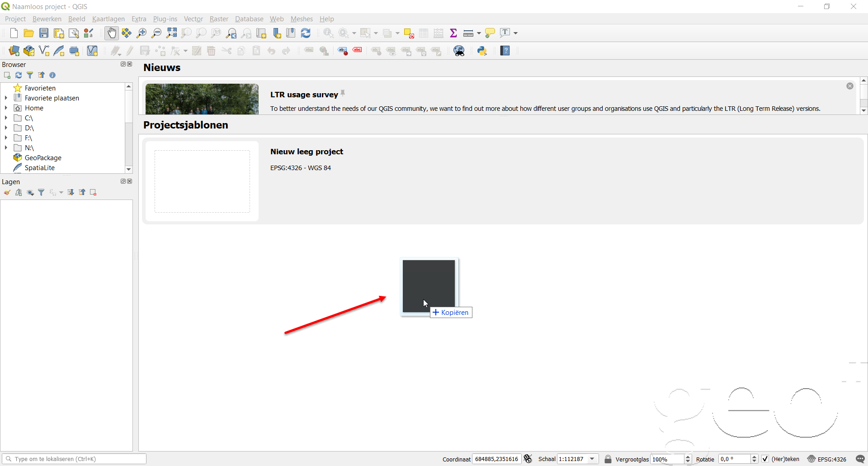This screenshot has height=466, width=868.
Task: Click Zoom Full extent icon
Action: 171,33
